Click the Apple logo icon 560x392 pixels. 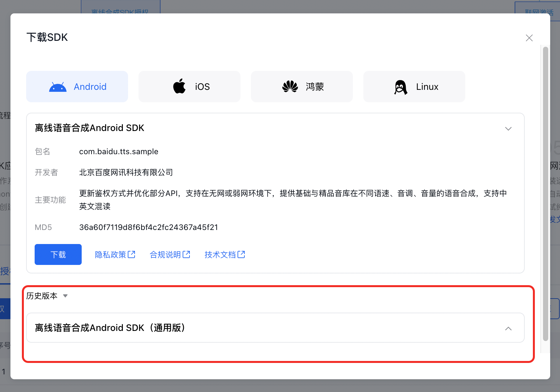[x=179, y=86]
